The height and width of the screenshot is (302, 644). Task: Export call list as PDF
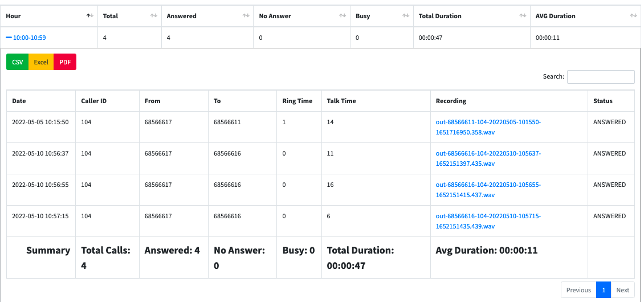pyautogui.click(x=65, y=62)
